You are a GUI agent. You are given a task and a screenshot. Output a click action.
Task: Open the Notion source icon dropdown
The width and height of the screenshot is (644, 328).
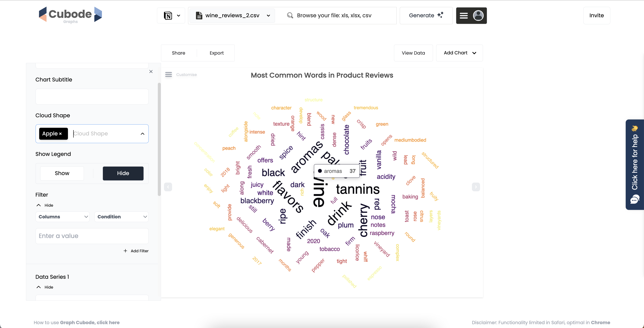[171, 16]
